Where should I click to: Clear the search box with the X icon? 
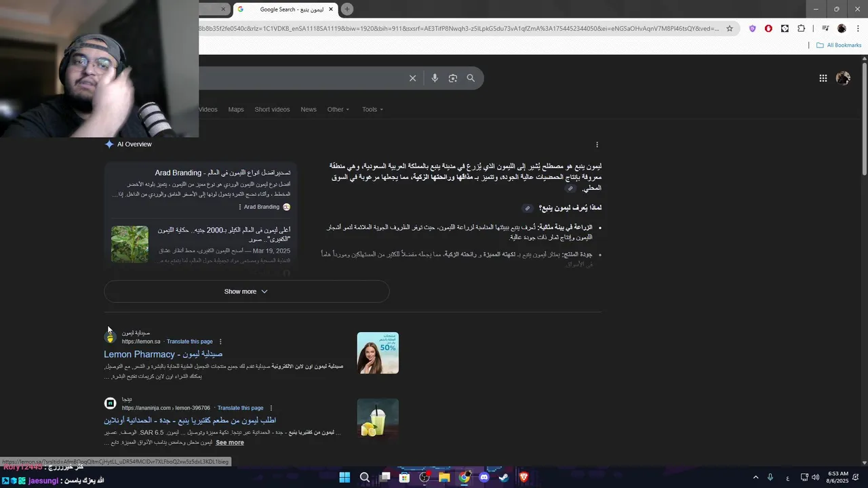point(412,78)
